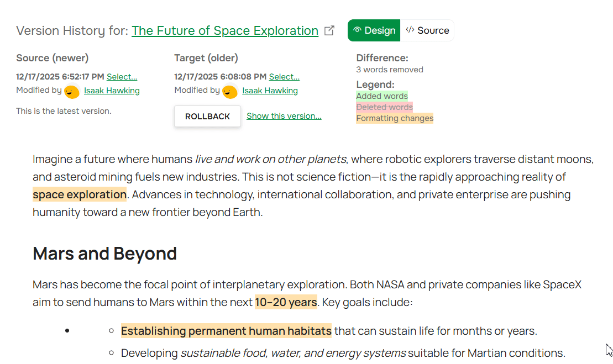Switch to the Source code view

(x=427, y=31)
